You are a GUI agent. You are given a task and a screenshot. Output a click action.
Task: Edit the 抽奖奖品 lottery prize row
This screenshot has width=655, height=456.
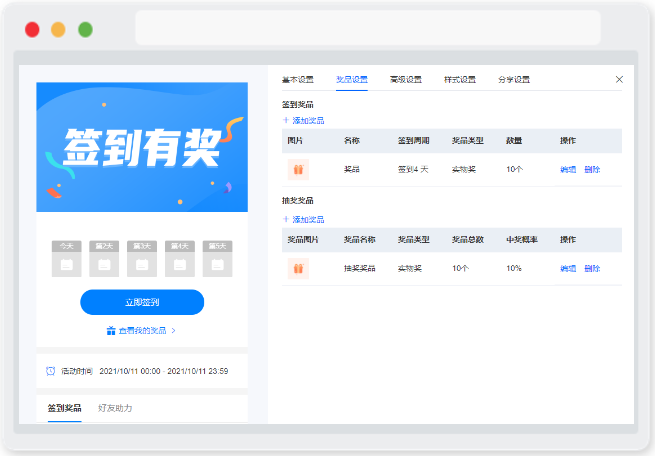[568, 268]
